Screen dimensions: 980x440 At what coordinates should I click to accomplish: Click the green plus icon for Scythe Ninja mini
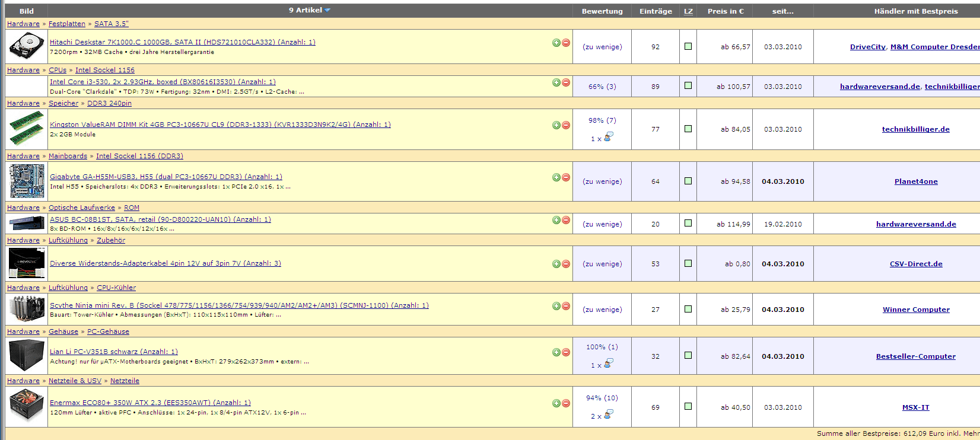point(556,306)
